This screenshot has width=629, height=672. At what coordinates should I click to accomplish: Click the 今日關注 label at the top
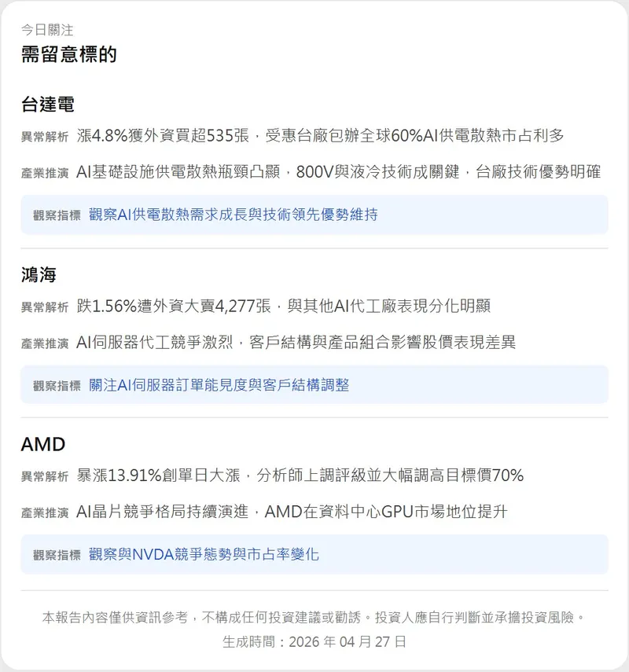pos(46,30)
